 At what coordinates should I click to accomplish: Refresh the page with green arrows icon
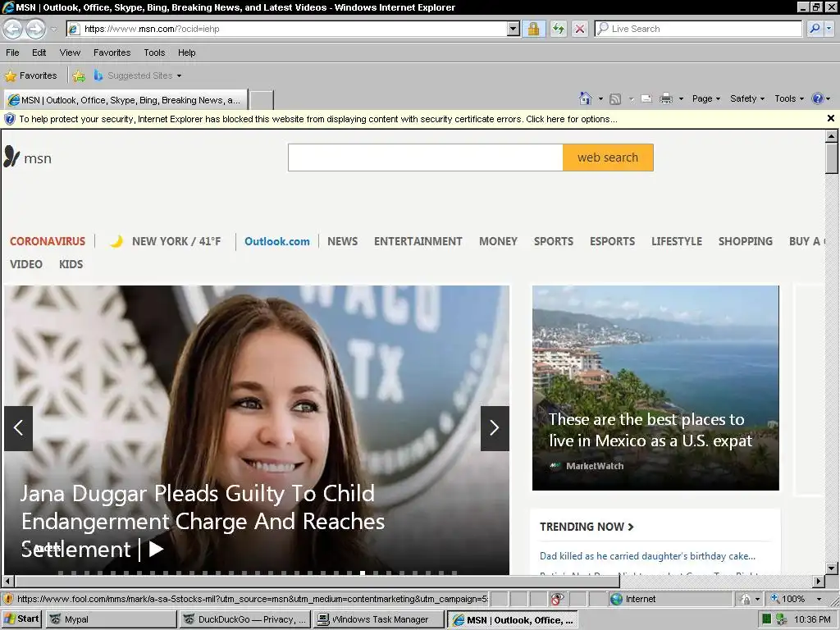point(558,29)
